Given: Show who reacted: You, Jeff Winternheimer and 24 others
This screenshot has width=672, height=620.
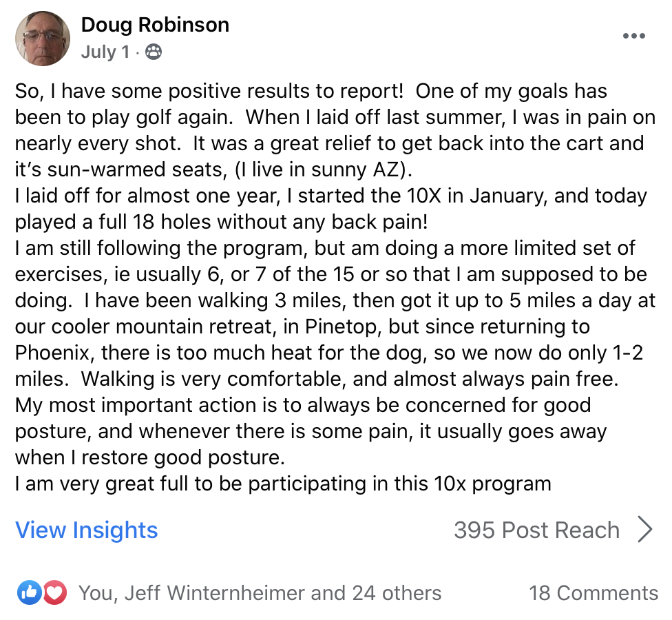Looking at the screenshot, I should click(x=260, y=593).
